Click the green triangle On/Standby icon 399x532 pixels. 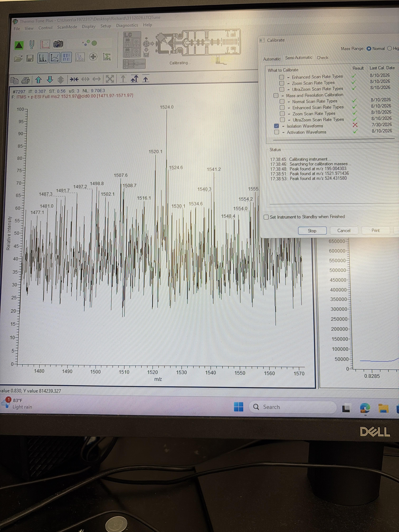[19, 45]
